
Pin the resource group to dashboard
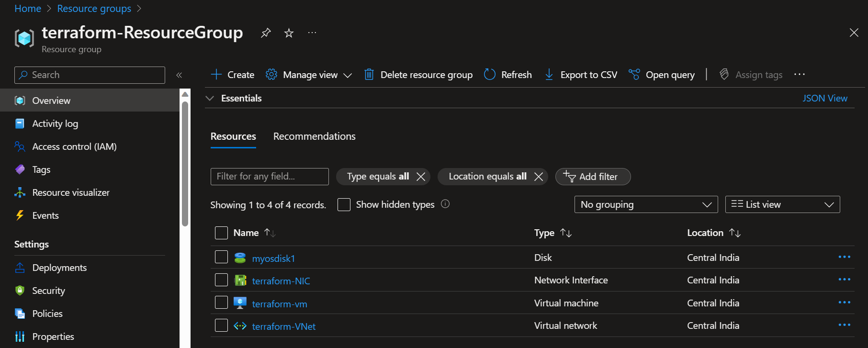(265, 33)
